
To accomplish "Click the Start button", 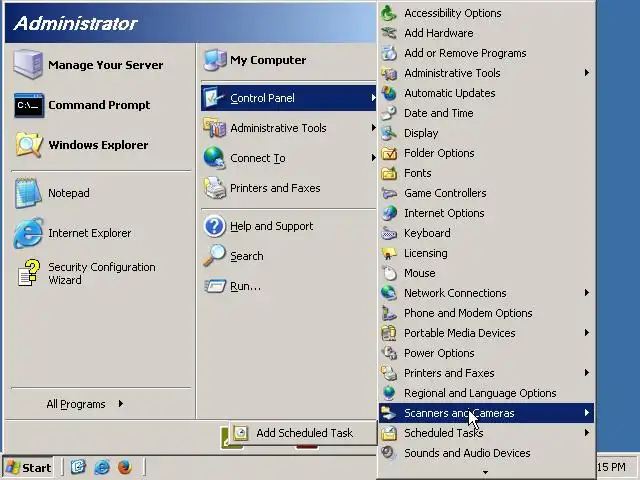I will click(x=28, y=467).
